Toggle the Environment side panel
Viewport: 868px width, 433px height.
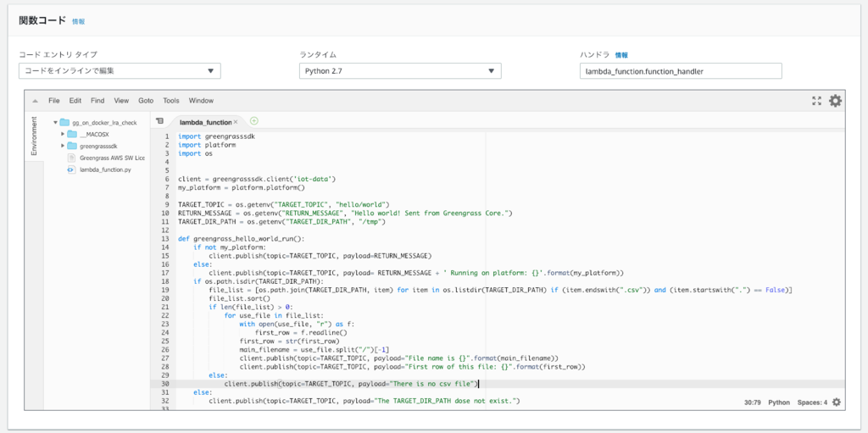34,136
